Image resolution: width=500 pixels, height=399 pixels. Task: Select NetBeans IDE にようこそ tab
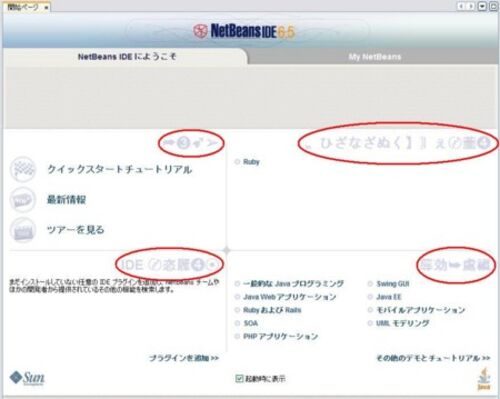(127, 57)
